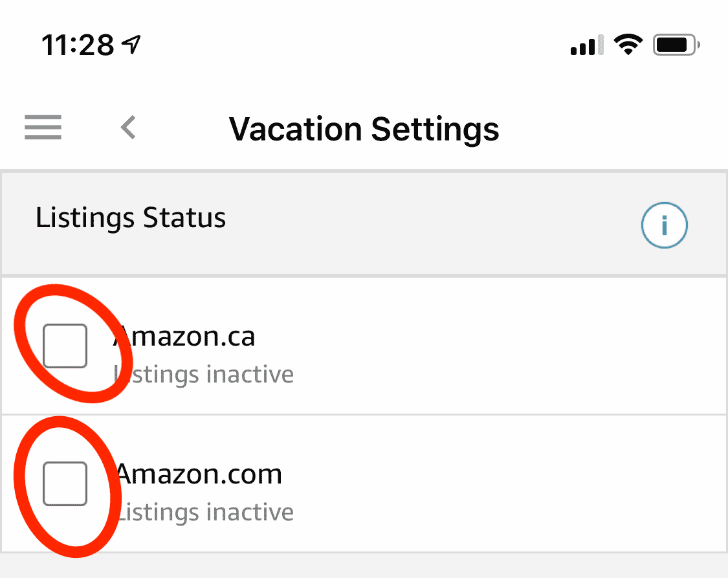Viewport: 728px width, 578px height.
Task: Tap the battery indicator icon
Action: pos(675,44)
